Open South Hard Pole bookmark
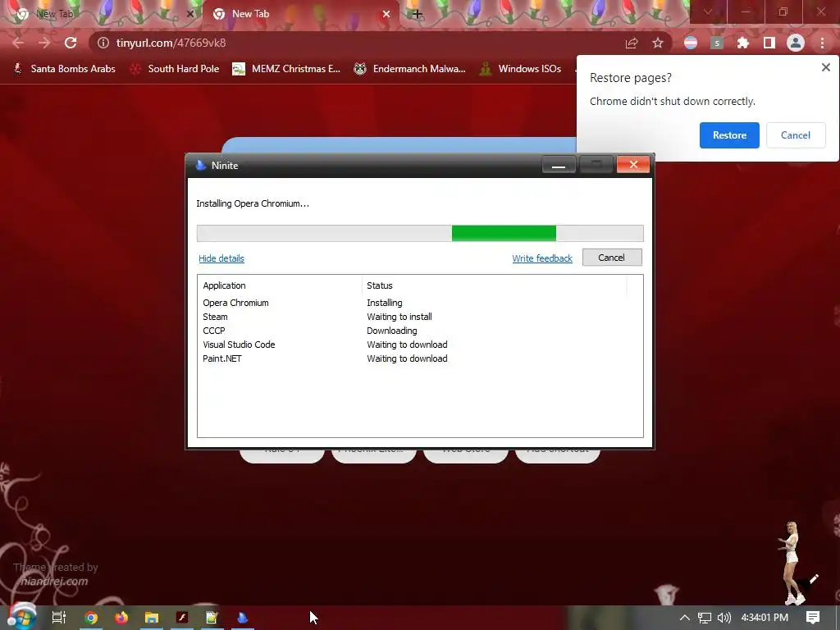The height and width of the screenshot is (630, 840). tap(175, 69)
